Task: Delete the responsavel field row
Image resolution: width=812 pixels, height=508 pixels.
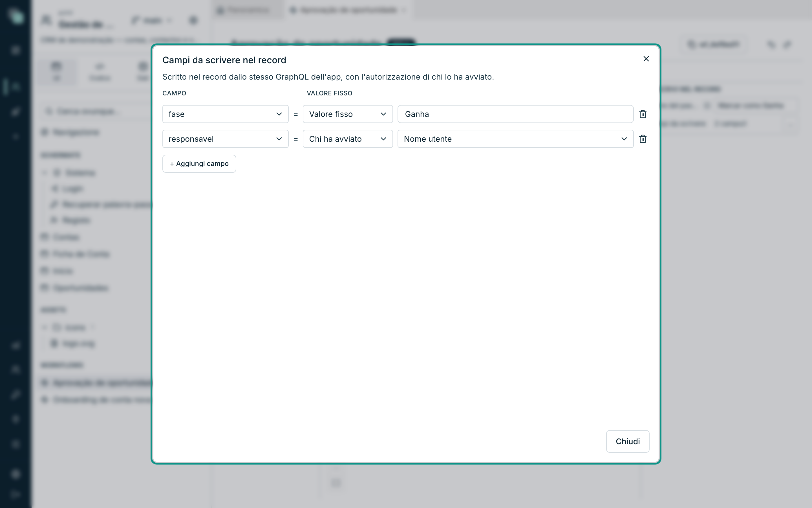Action: tap(643, 139)
